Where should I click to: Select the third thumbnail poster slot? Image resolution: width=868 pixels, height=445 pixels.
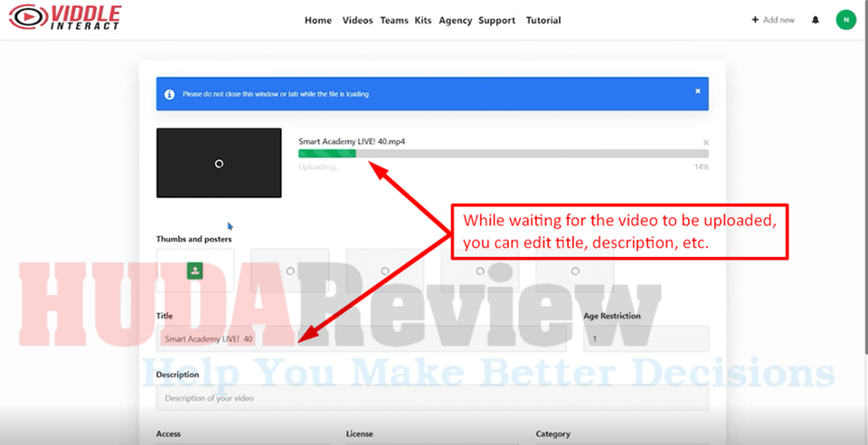pyautogui.click(x=385, y=270)
